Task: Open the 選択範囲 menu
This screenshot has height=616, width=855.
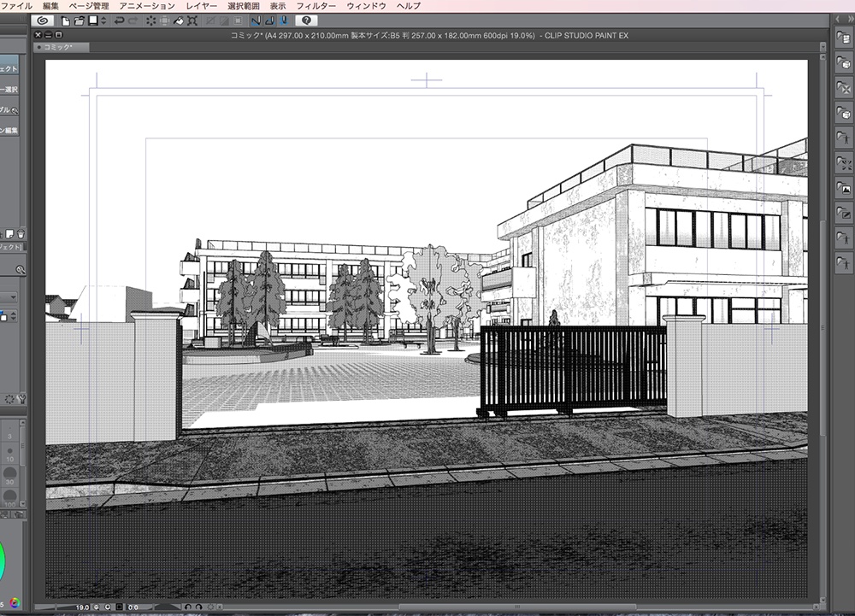Action: tap(243, 5)
